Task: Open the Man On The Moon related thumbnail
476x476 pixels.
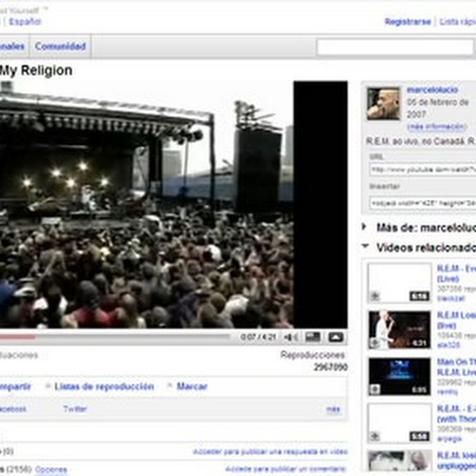Action: [399, 377]
